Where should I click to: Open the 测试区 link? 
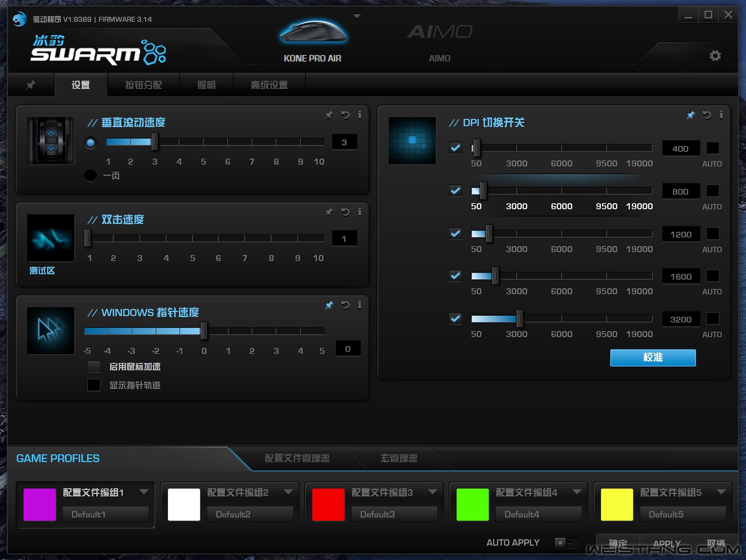pos(42,271)
